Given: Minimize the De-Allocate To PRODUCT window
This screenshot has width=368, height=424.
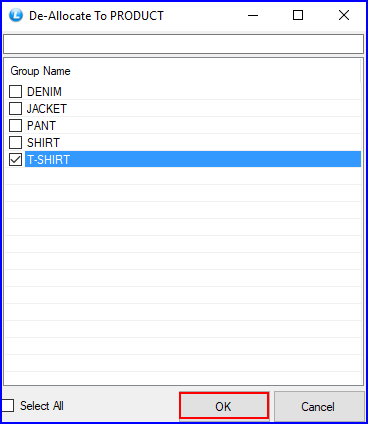Looking at the screenshot, I should pyautogui.click(x=253, y=15).
